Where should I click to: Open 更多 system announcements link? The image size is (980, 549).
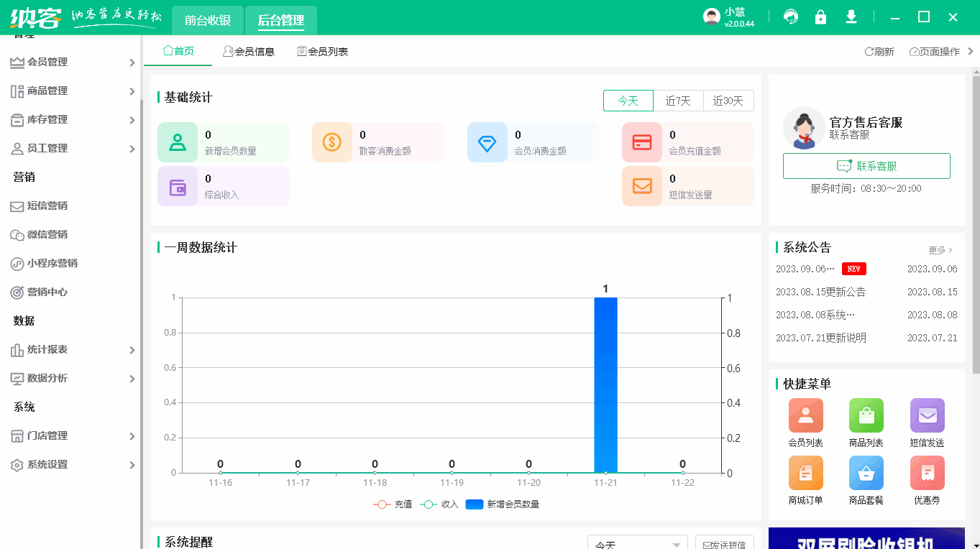coord(940,249)
